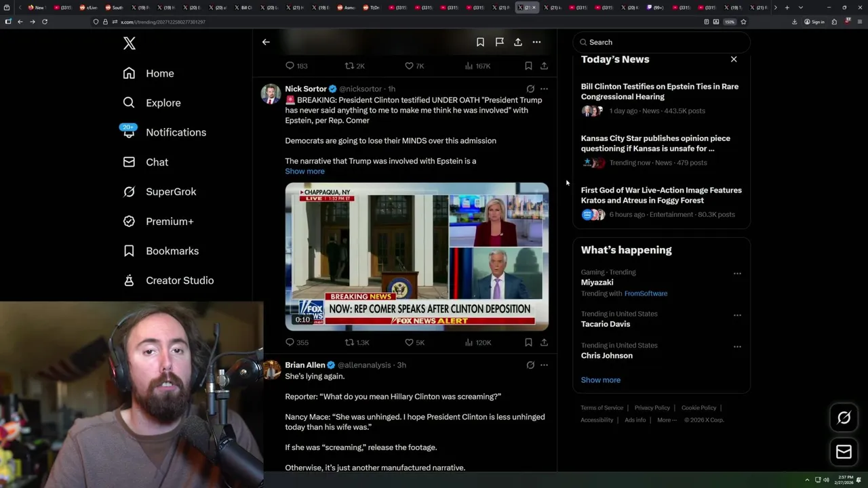This screenshot has height=488, width=868.
Task: Open floating messages envelope button
Action: click(844, 452)
